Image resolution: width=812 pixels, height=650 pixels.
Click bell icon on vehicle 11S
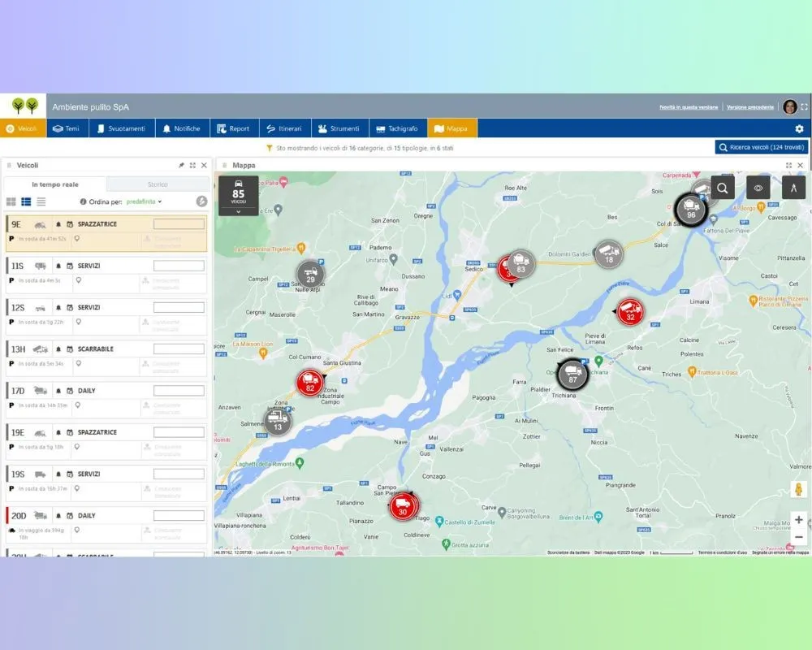(x=58, y=266)
